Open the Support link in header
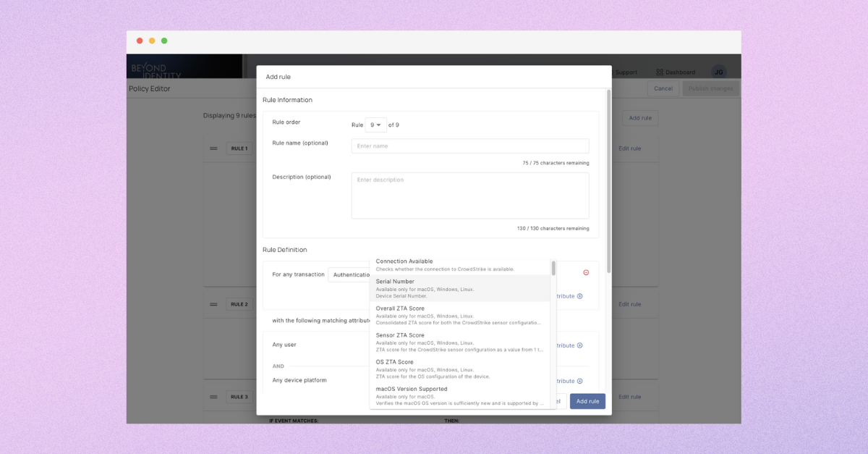 tap(626, 72)
